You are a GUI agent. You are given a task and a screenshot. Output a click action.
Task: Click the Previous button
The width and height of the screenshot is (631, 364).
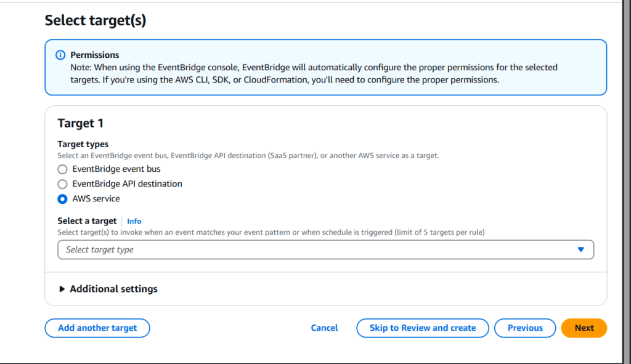525,328
